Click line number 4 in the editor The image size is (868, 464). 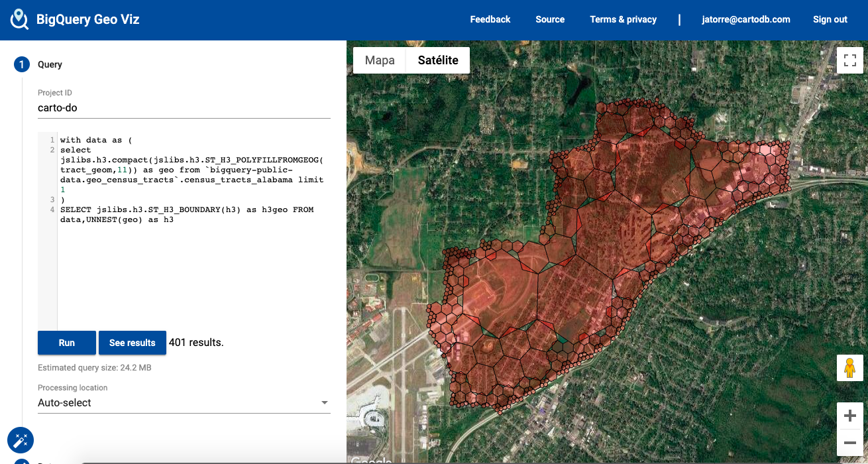[52, 209]
